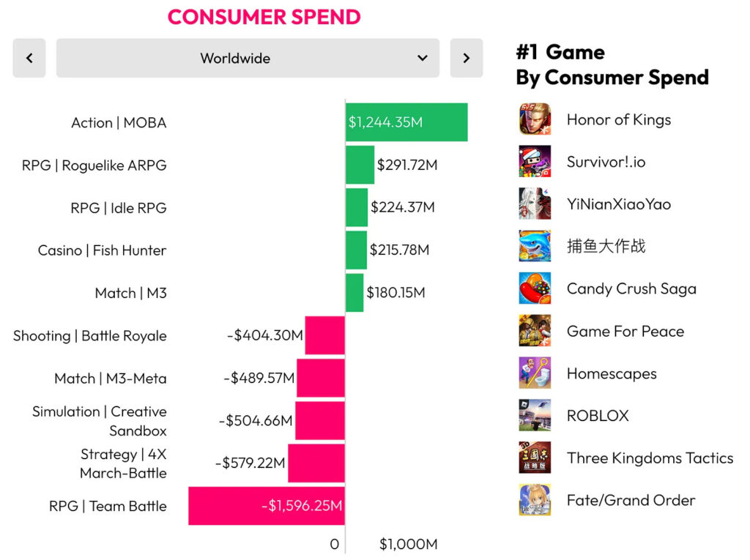Click the Fate/Grand Order icon
Screen dimensions: 750x560
(x=535, y=500)
